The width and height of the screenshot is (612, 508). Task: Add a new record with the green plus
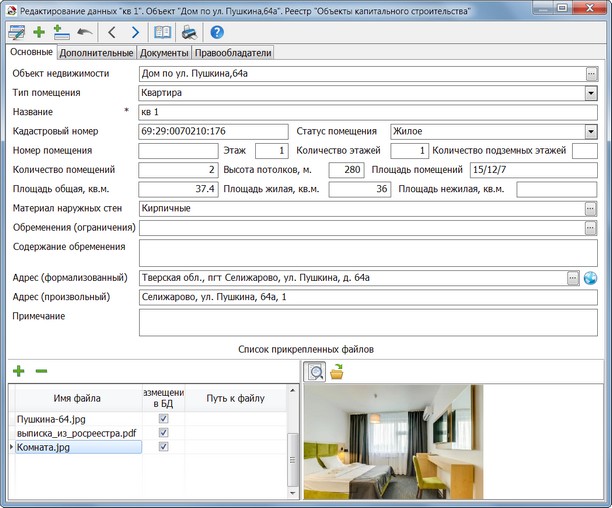point(39,32)
